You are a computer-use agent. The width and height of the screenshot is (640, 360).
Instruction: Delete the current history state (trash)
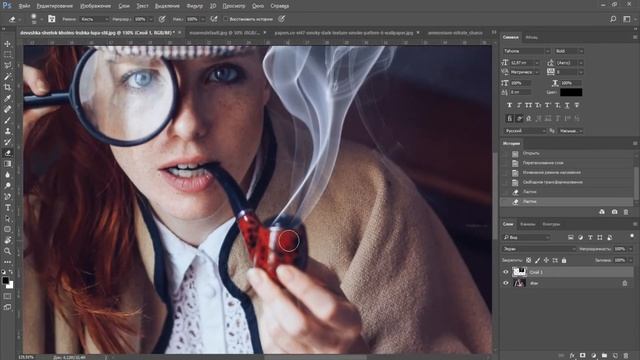(626, 212)
